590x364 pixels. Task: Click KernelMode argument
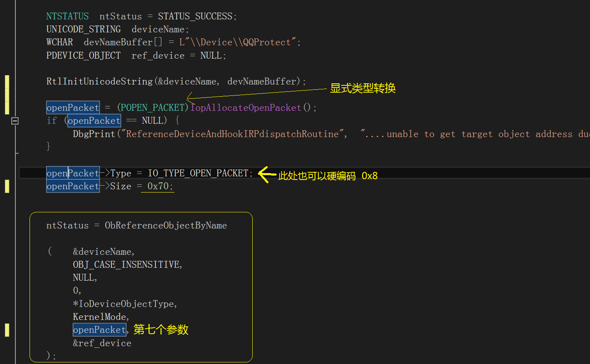click(99, 317)
